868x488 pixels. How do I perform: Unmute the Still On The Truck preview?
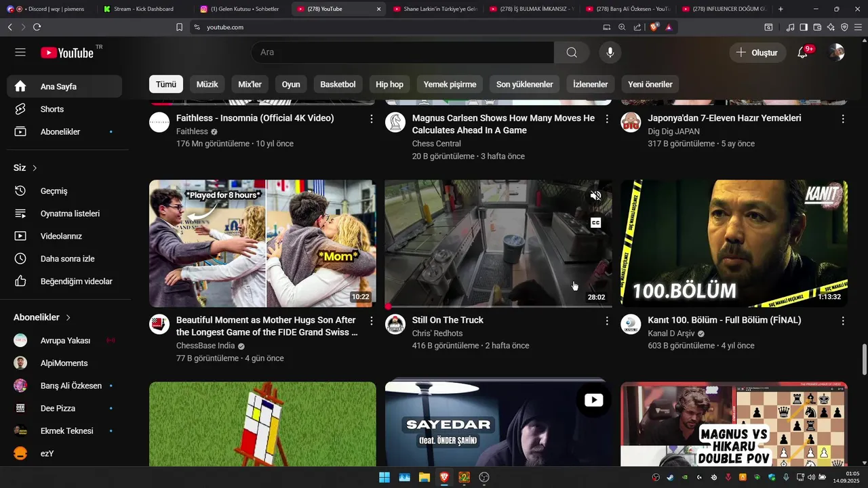pos(595,196)
